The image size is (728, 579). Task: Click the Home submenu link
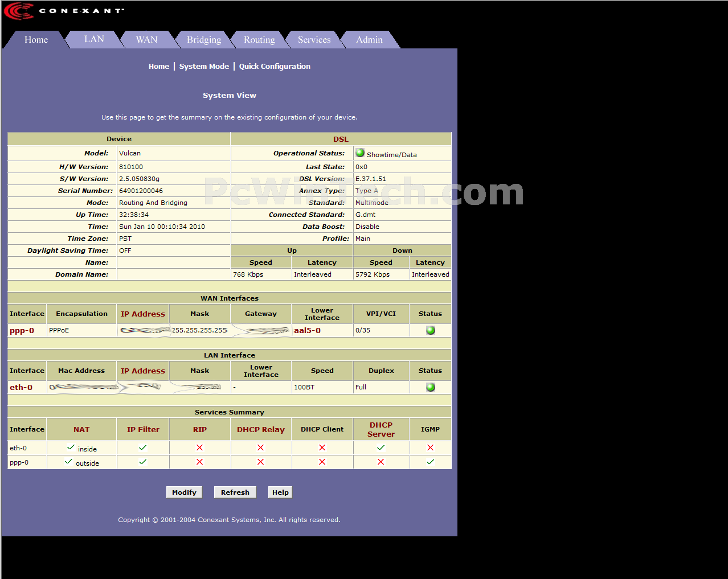pyautogui.click(x=159, y=67)
